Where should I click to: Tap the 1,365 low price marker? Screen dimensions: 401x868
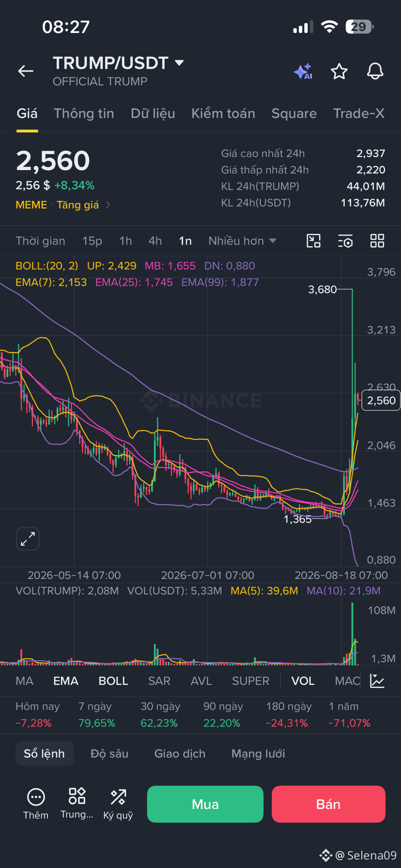click(x=297, y=519)
